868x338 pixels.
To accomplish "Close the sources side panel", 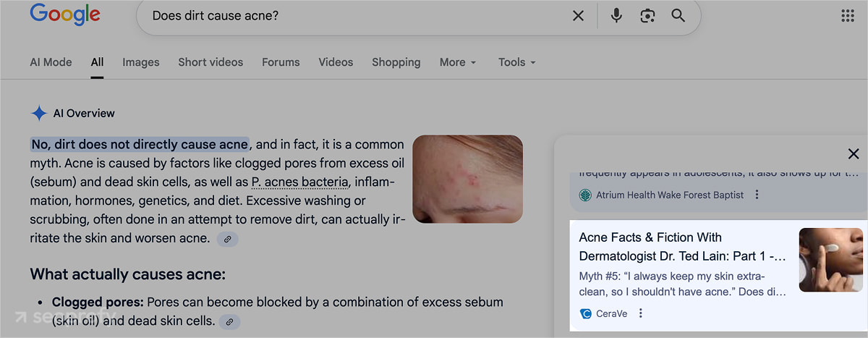I will tap(854, 153).
